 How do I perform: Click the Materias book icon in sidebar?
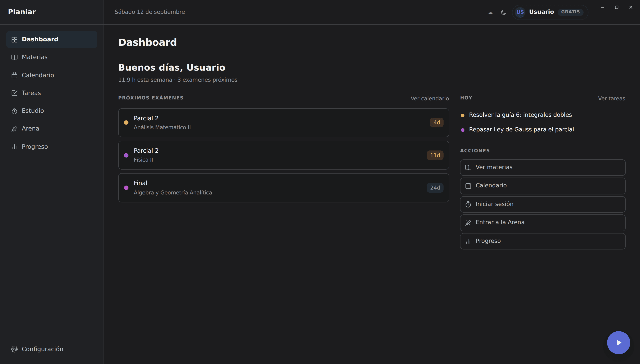click(x=14, y=57)
